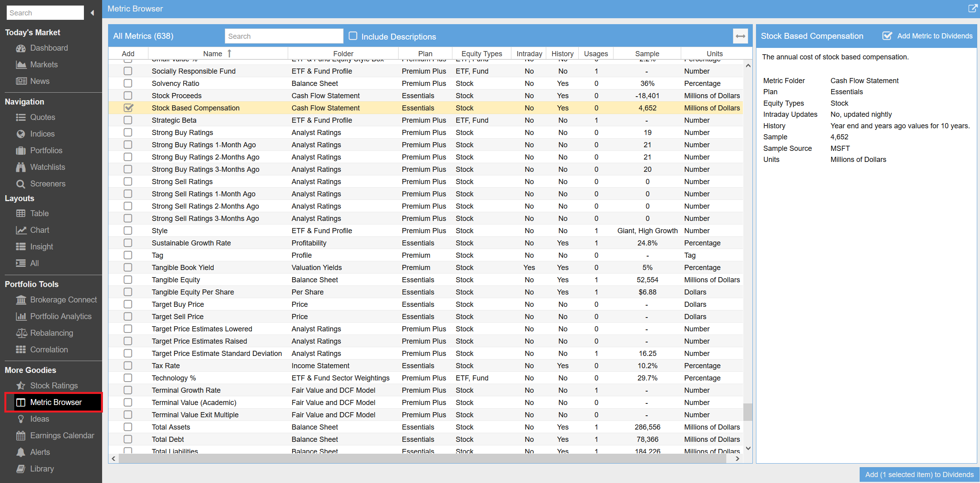Click the Screeners magnifier icon
Viewport: 980px width, 483px height.
(21, 184)
